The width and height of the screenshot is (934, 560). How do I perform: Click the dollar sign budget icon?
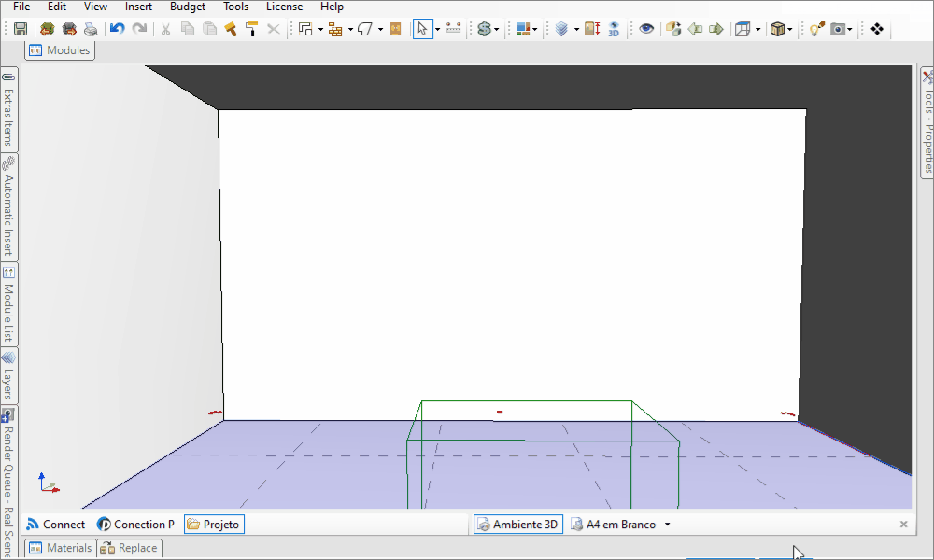tap(484, 29)
